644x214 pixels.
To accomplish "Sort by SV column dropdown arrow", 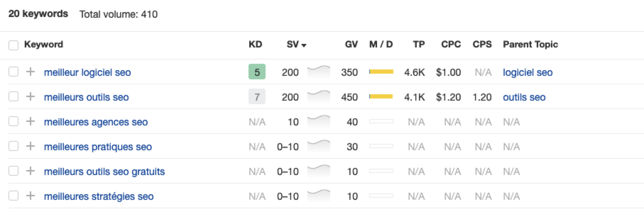I will pyautogui.click(x=304, y=45).
